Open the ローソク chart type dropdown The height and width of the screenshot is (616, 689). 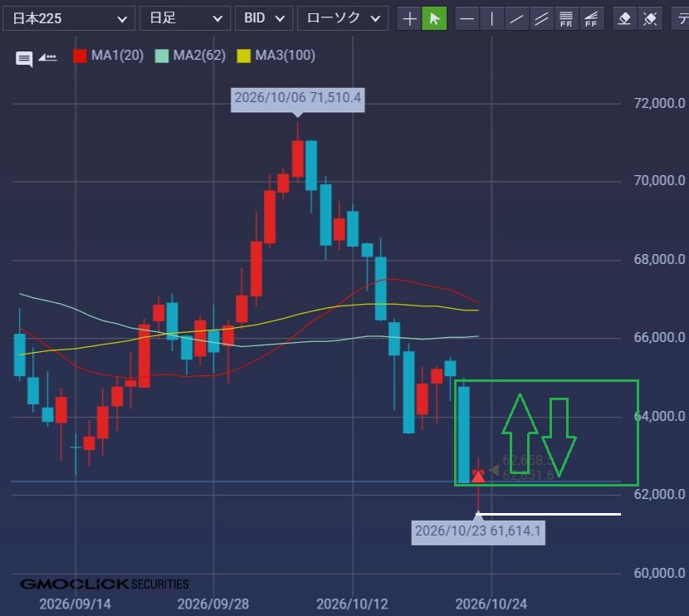(x=343, y=18)
